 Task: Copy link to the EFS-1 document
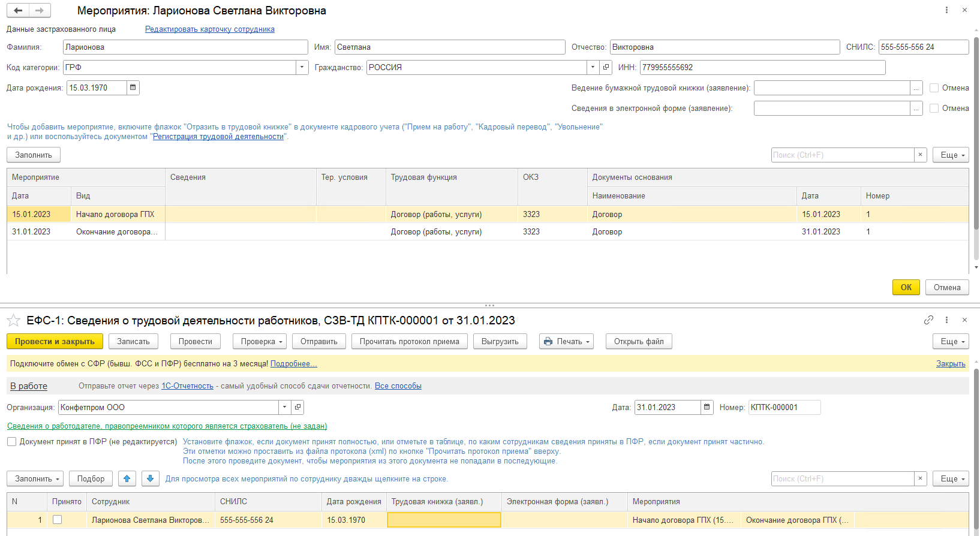[928, 320]
